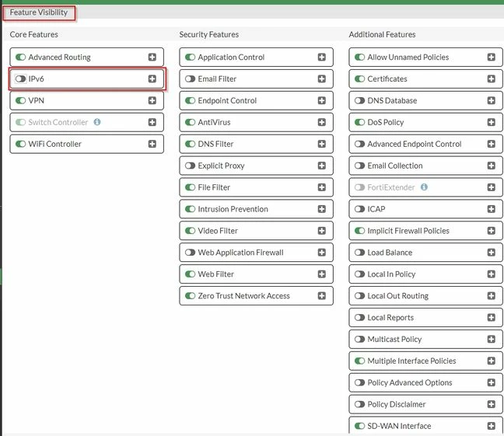The image size is (504, 436).
Task: Click the info icon beside FortiExtender
Action: [424, 187]
